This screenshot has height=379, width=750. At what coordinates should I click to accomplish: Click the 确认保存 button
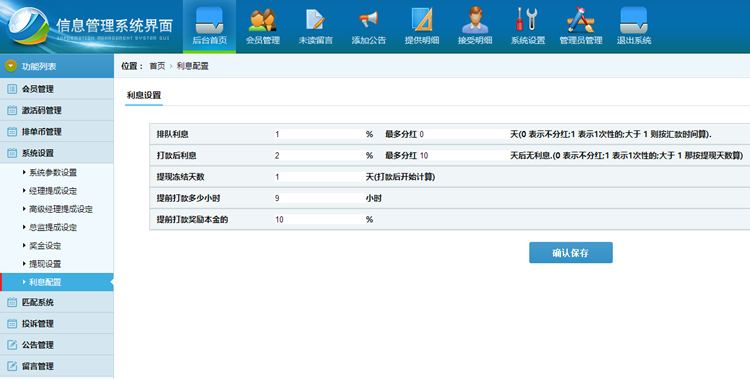[x=571, y=253]
